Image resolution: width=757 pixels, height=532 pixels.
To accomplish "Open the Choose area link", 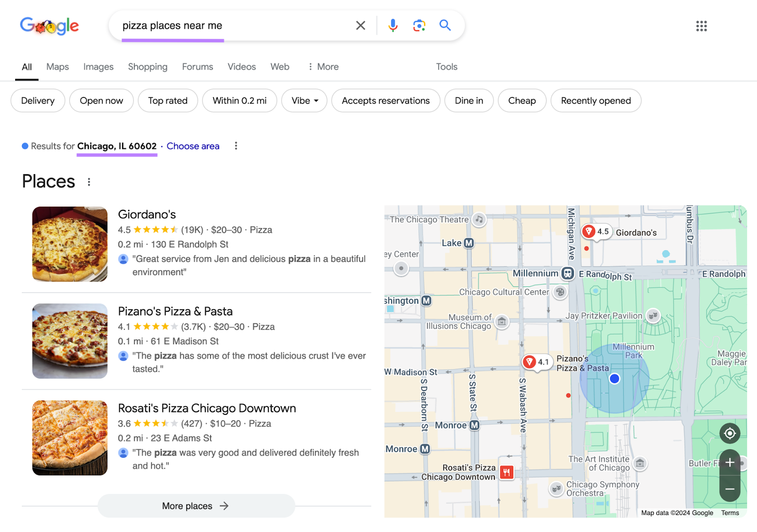I will tap(193, 146).
